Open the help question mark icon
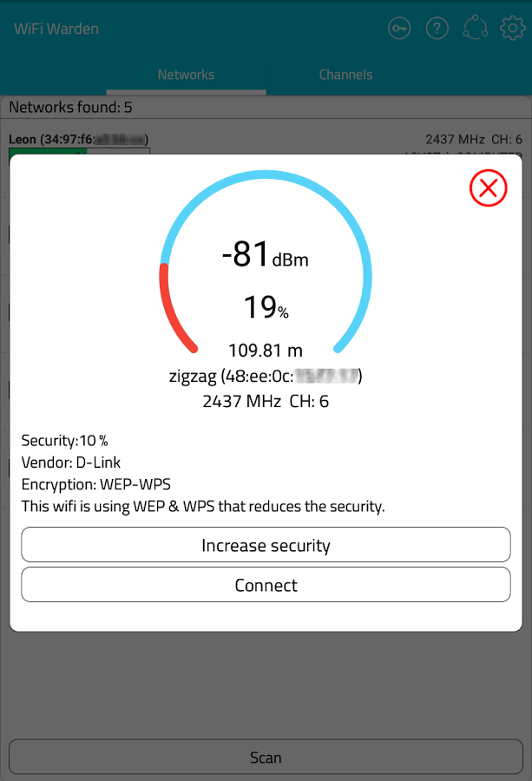 coord(437,29)
